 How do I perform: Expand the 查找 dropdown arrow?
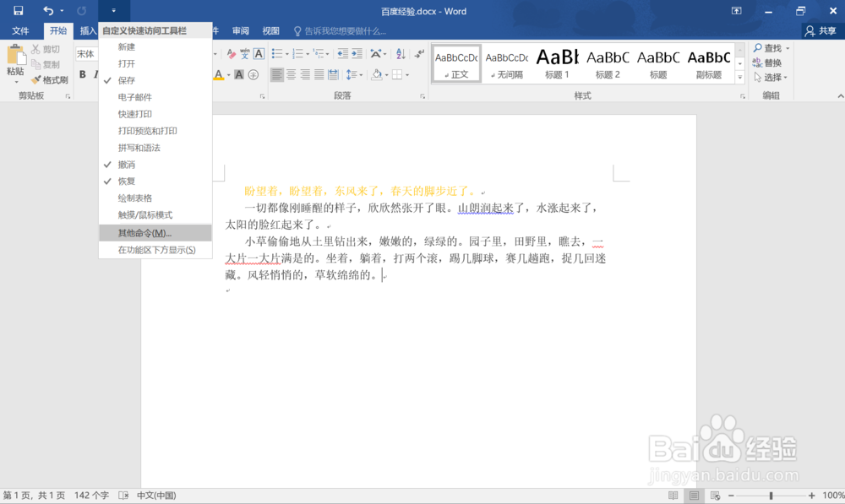pos(787,48)
